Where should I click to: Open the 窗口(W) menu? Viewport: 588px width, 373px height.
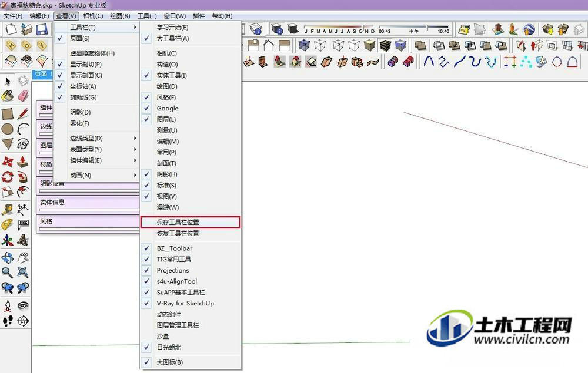175,16
